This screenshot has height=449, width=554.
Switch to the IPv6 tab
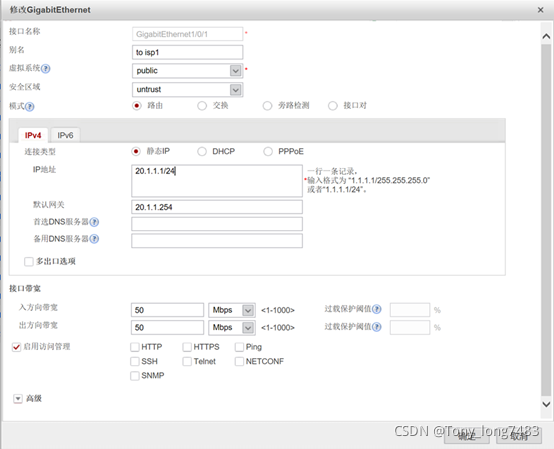pos(65,135)
